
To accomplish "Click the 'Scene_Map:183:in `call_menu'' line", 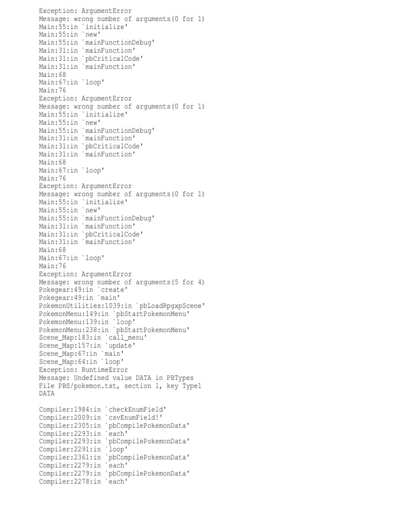I will [x=93, y=338].
